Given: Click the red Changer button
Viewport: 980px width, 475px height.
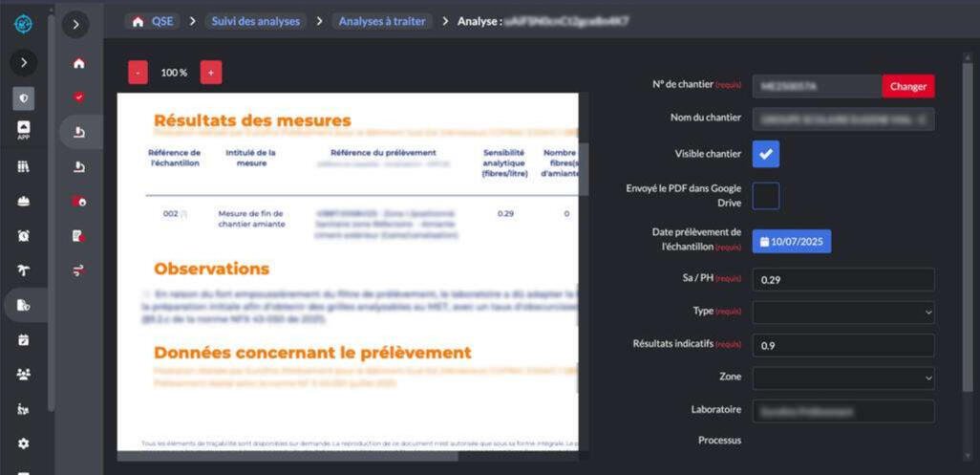Looking at the screenshot, I should (x=907, y=86).
